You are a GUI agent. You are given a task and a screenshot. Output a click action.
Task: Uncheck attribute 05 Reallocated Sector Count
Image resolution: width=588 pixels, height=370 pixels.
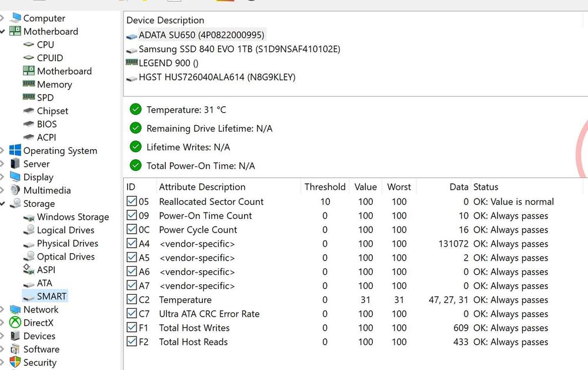(x=132, y=201)
